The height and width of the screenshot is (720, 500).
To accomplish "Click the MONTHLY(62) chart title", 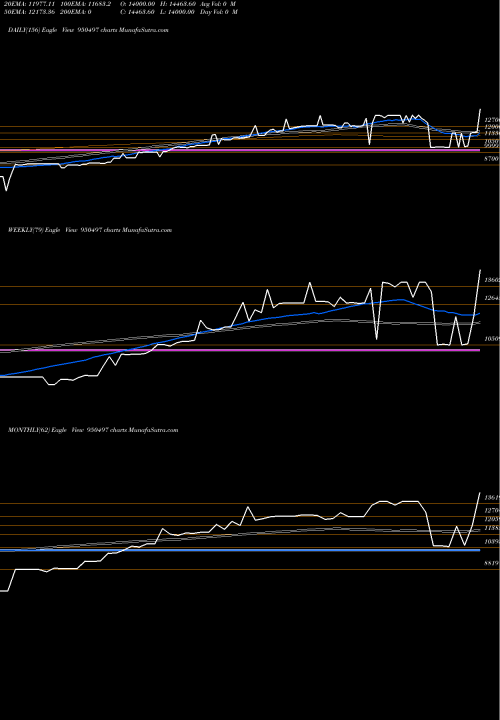I will [93, 430].
